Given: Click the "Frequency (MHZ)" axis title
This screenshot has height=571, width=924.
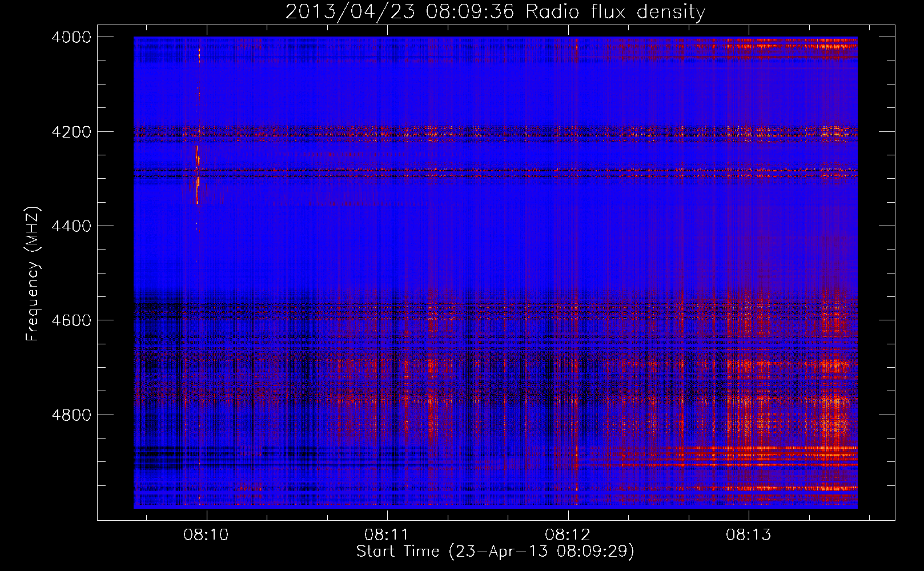Looking at the screenshot, I should click(x=33, y=274).
